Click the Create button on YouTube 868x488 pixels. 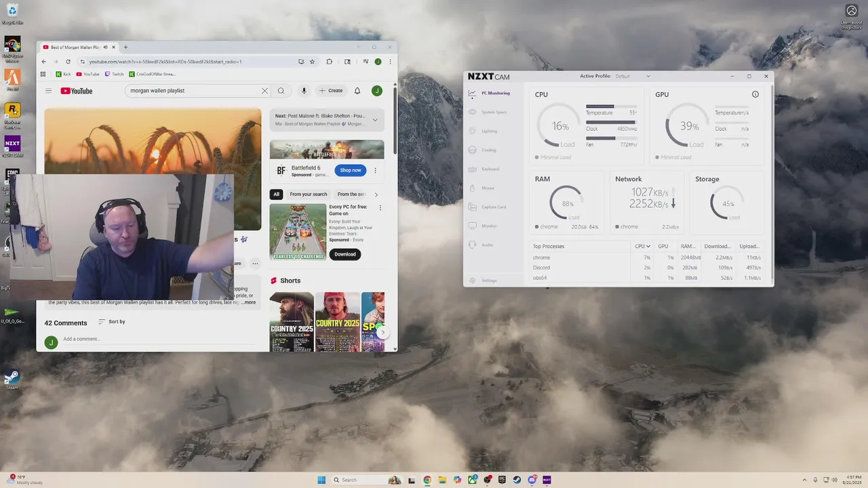point(331,91)
